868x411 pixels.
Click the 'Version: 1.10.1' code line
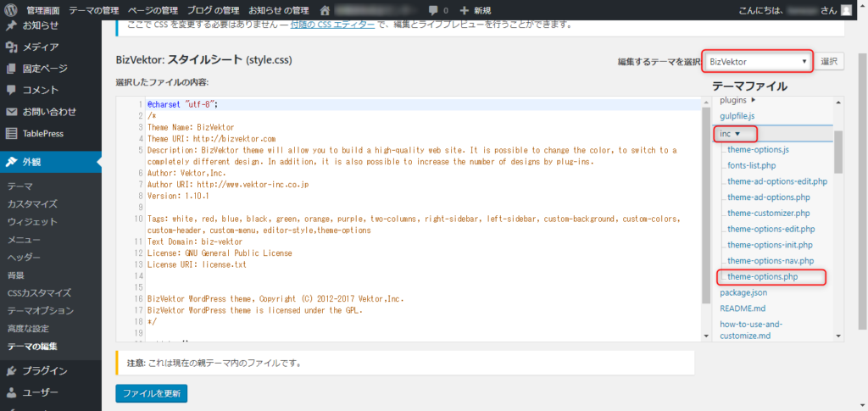point(178,196)
